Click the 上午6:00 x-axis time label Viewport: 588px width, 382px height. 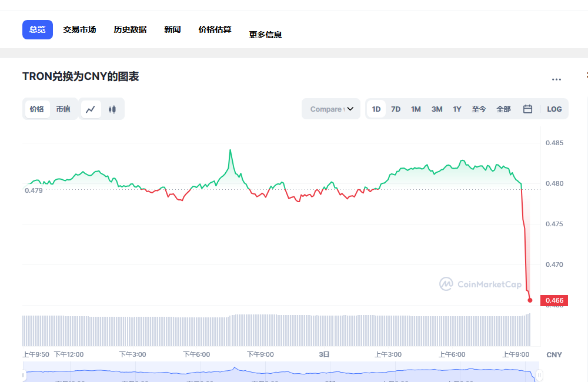[x=452, y=354]
